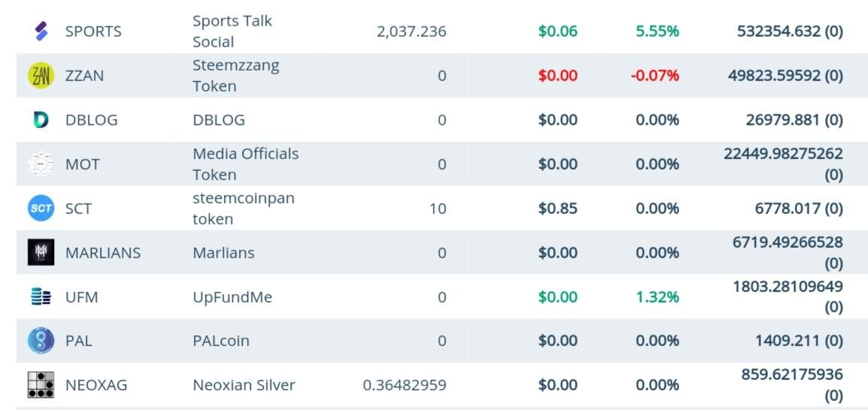This screenshot has height=410, width=868.
Task: Click the Neoxian Silver token name
Action: pyautogui.click(x=243, y=385)
